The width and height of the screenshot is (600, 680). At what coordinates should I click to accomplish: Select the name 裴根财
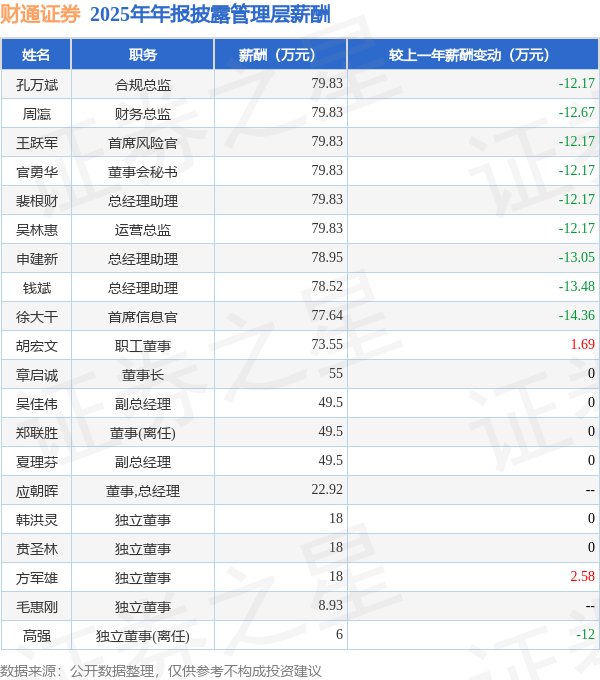click(x=37, y=200)
